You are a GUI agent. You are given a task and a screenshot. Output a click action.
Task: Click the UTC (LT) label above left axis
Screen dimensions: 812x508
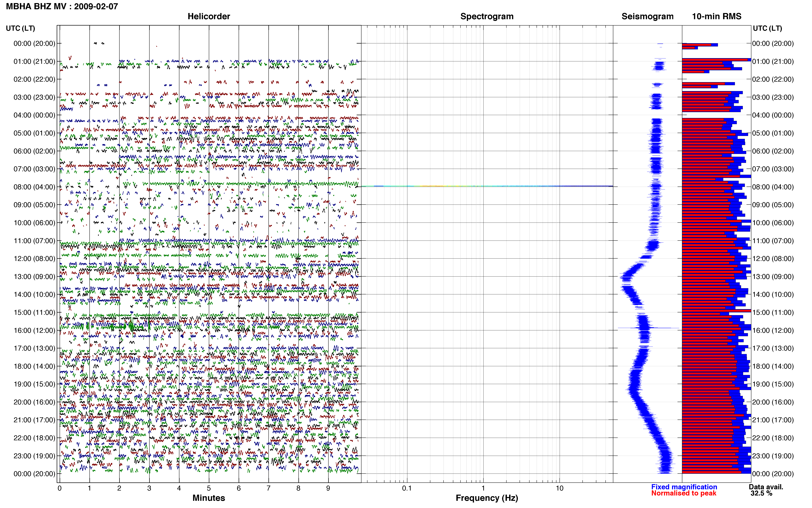(x=21, y=28)
